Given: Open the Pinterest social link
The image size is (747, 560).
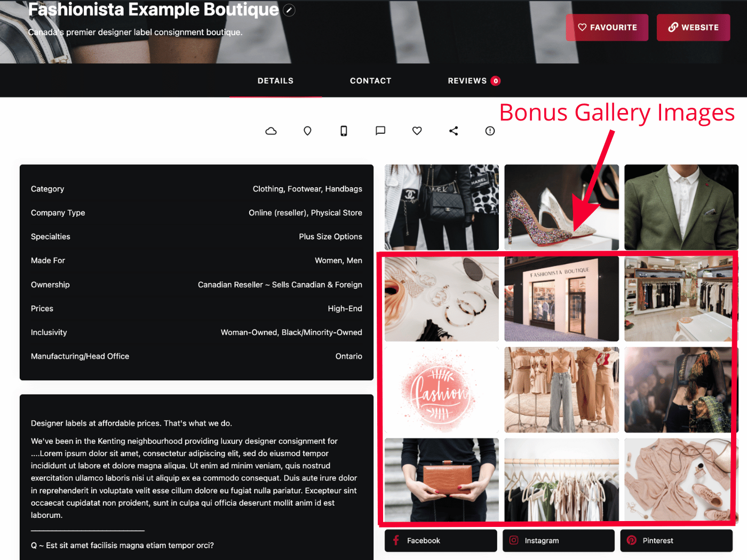Looking at the screenshot, I should click(x=677, y=540).
